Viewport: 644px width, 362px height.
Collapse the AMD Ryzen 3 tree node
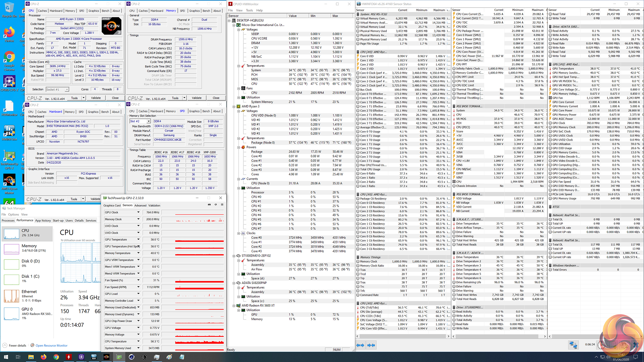234,107
